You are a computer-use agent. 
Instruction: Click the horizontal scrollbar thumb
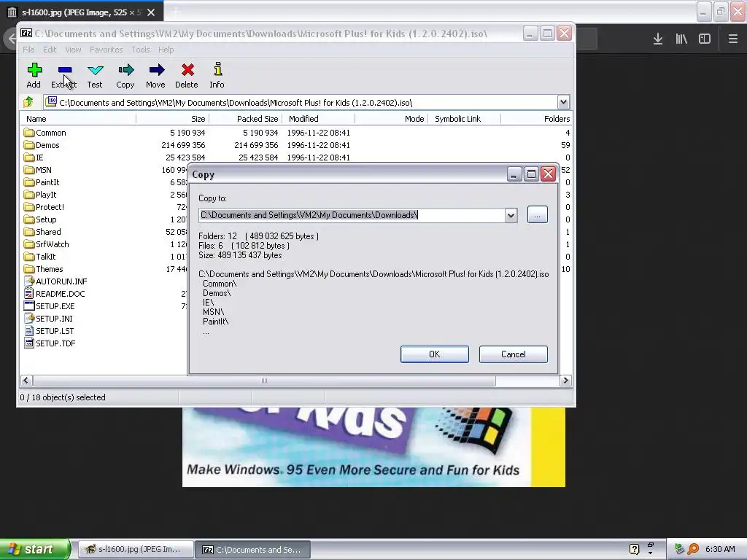pos(264,381)
